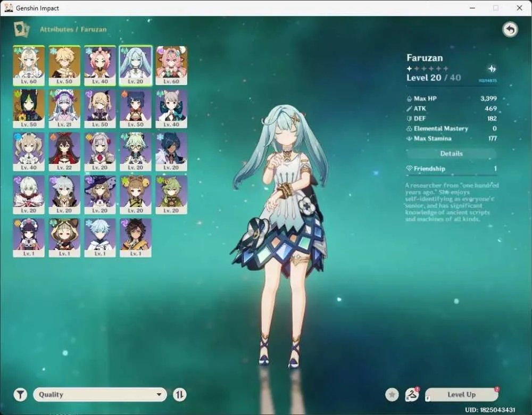Choose Barbara portrait at Lv. 40
This screenshot has width=532, height=415.
tap(29, 152)
